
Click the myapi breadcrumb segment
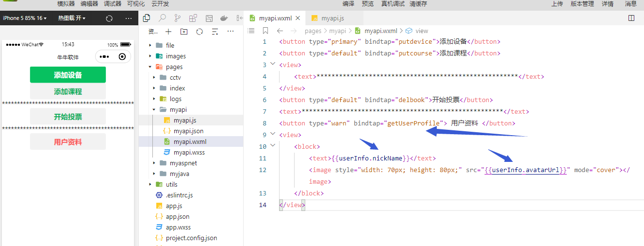pyautogui.click(x=338, y=31)
